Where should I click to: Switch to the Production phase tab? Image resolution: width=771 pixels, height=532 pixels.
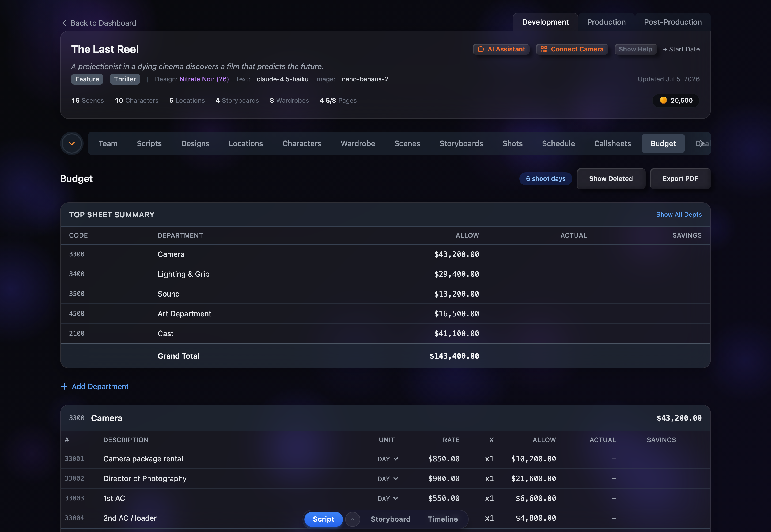(606, 22)
